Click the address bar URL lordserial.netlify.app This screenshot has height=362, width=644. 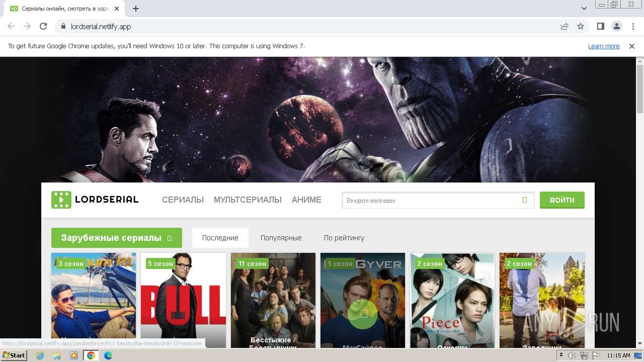point(101,26)
